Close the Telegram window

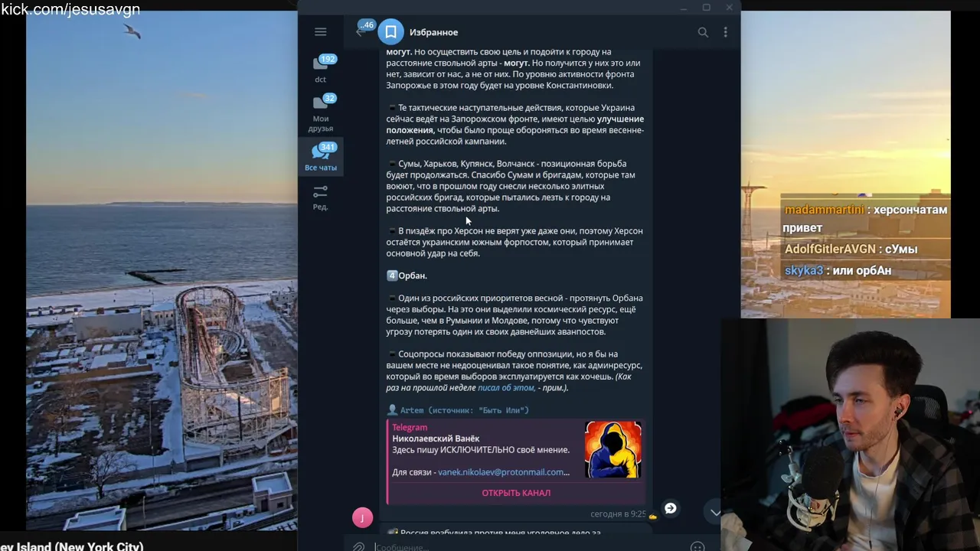729,8
